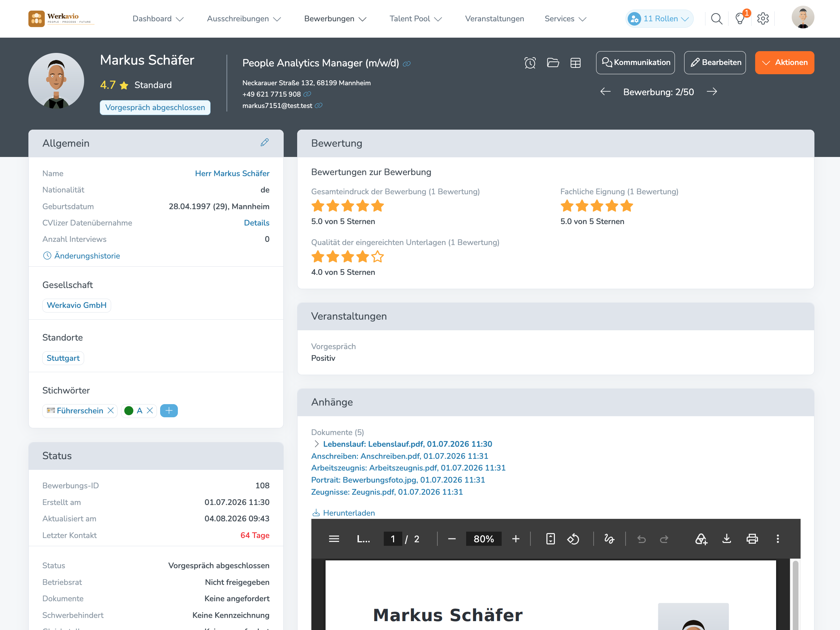Open the lightbulb notifications icon
840x630 pixels.
pyautogui.click(x=740, y=18)
